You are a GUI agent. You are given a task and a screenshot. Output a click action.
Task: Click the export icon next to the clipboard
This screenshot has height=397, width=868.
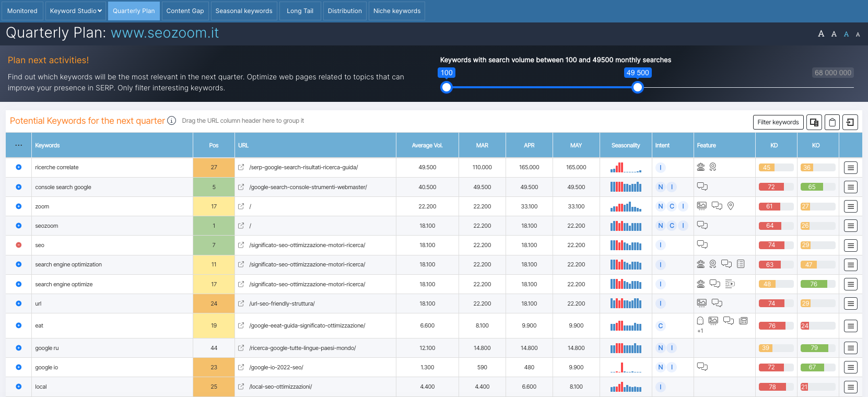(850, 122)
